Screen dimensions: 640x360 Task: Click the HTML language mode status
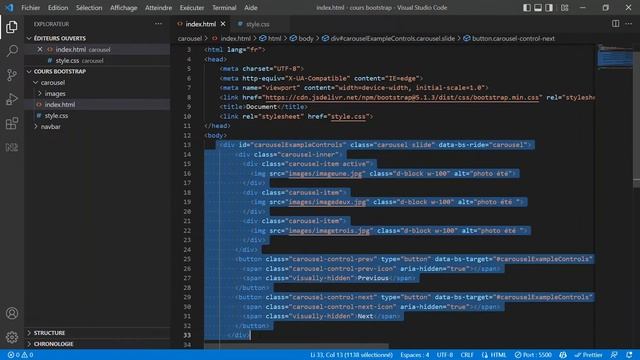(x=494, y=355)
